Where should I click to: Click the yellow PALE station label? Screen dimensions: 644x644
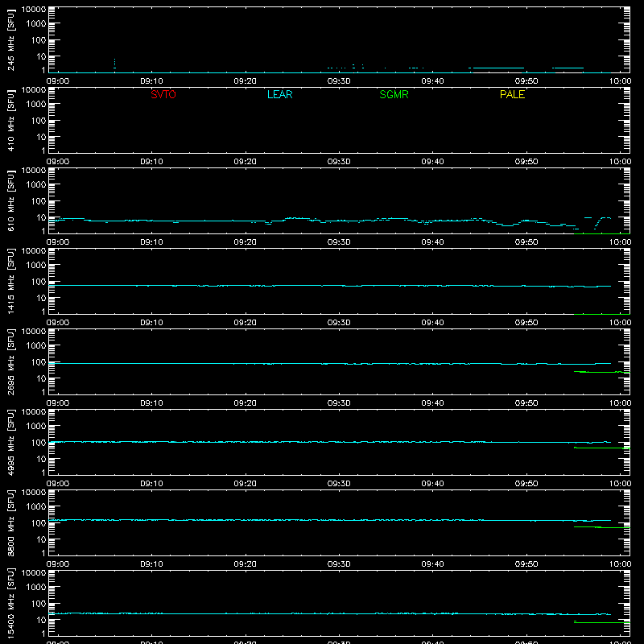512,94
